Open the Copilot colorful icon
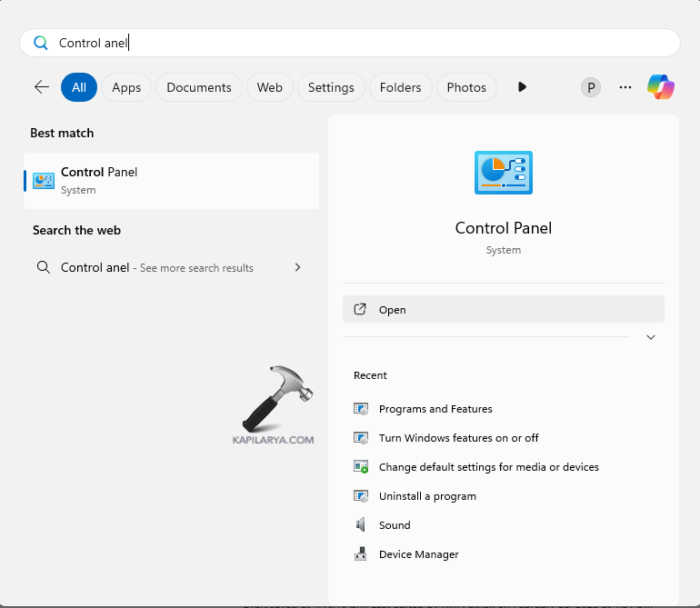 tap(661, 87)
